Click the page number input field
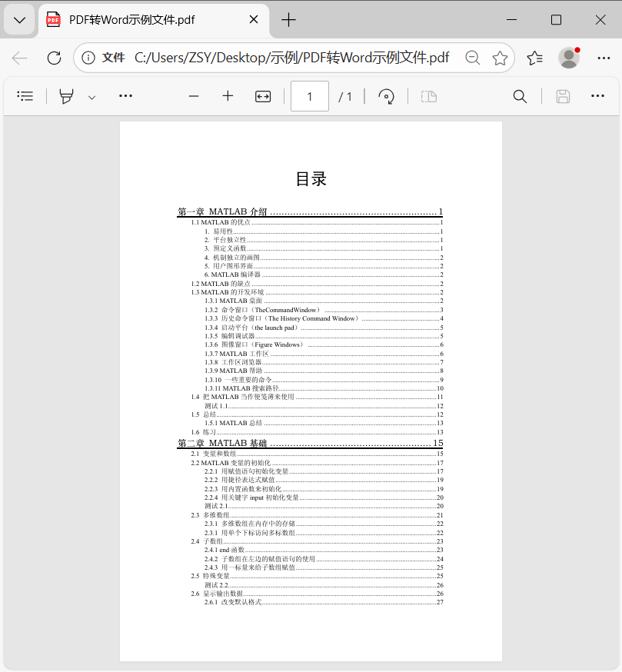622x672 pixels. (x=309, y=96)
